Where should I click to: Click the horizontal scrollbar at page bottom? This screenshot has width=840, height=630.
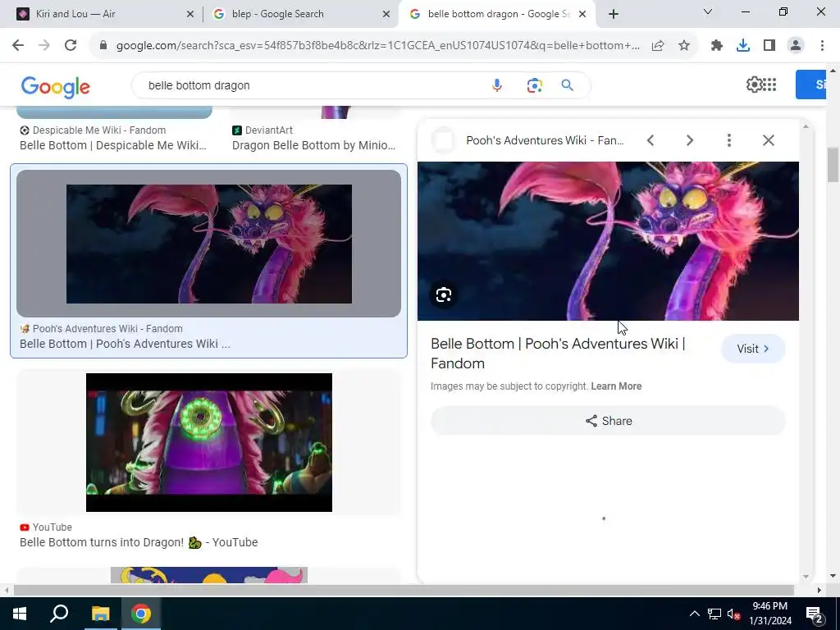coord(404,591)
